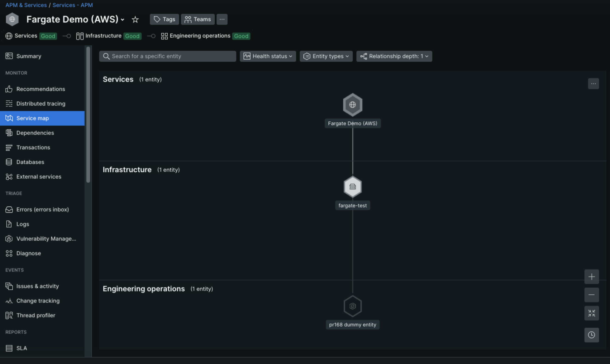Click the favorite star icon
The width and height of the screenshot is (610, 364).
[x=135, y=20]
